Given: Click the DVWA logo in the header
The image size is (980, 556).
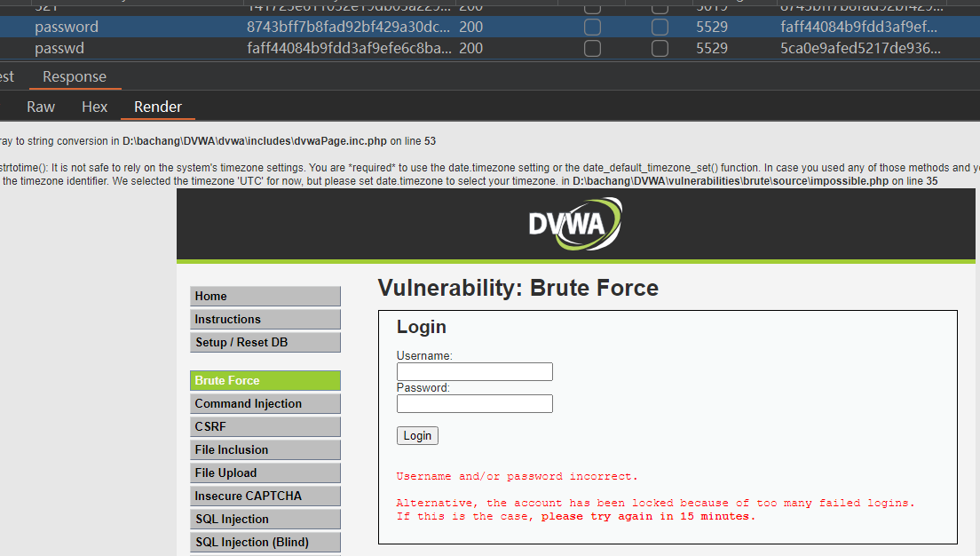Looking at the screenshot, I should tap(575, 224).
